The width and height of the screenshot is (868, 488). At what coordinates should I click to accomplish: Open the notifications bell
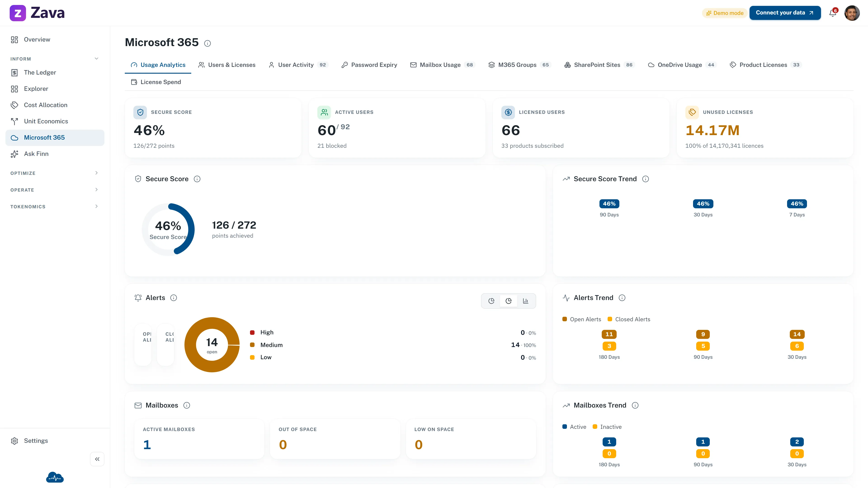pos(833,13)
